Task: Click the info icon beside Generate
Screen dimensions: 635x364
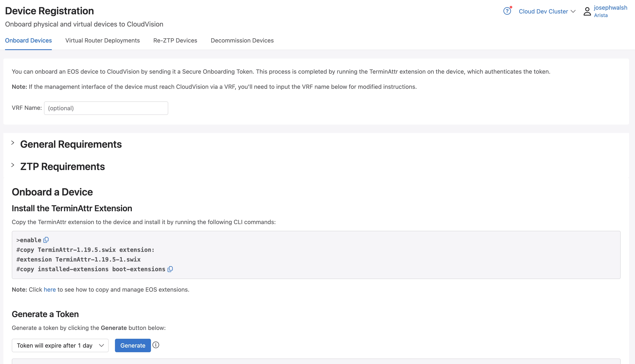Action: (156, 345)
